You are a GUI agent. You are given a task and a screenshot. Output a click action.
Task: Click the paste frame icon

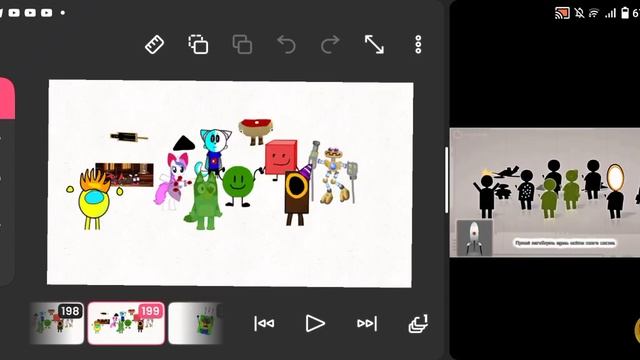tap(242, 44)
